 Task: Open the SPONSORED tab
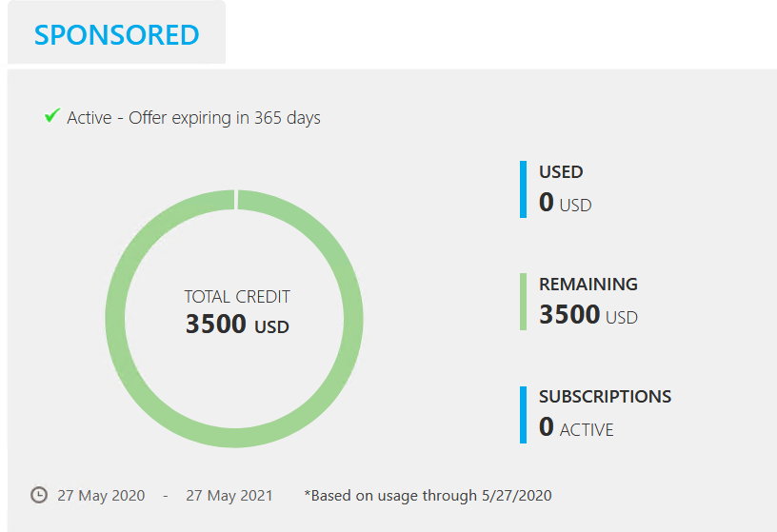[x=116, y=34]
